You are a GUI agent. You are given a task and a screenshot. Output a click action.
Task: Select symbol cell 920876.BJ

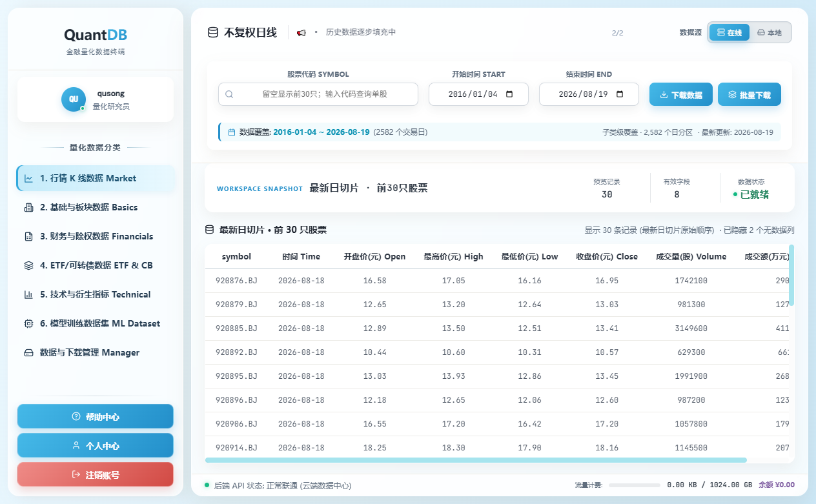tap(236, 281)
